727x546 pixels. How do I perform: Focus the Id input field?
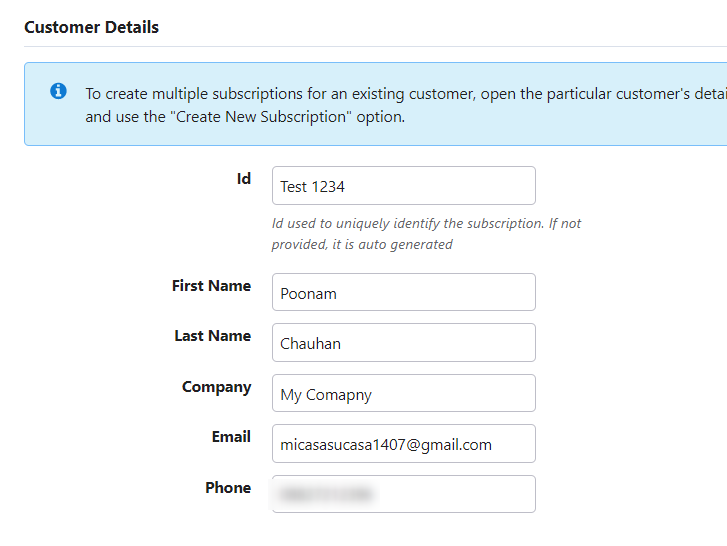[403, 186]
